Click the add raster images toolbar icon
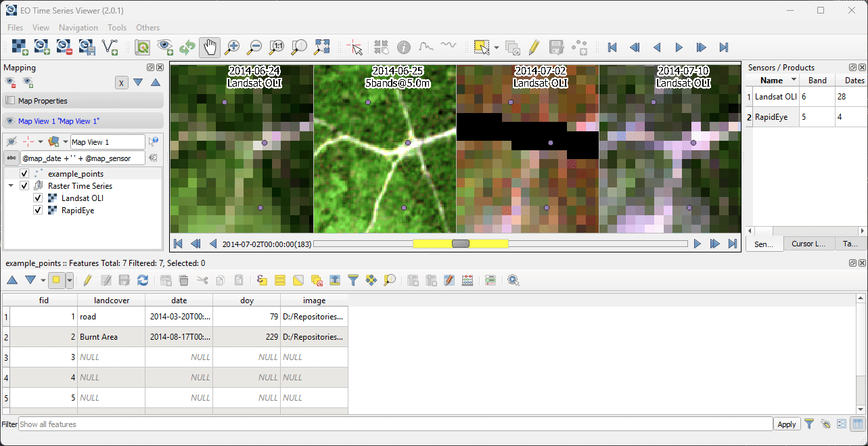Screen dimensions: 868x446 point(20,47)
